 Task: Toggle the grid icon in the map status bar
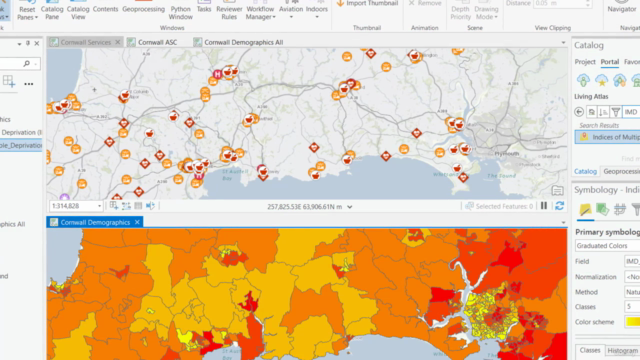coord(138,206)
